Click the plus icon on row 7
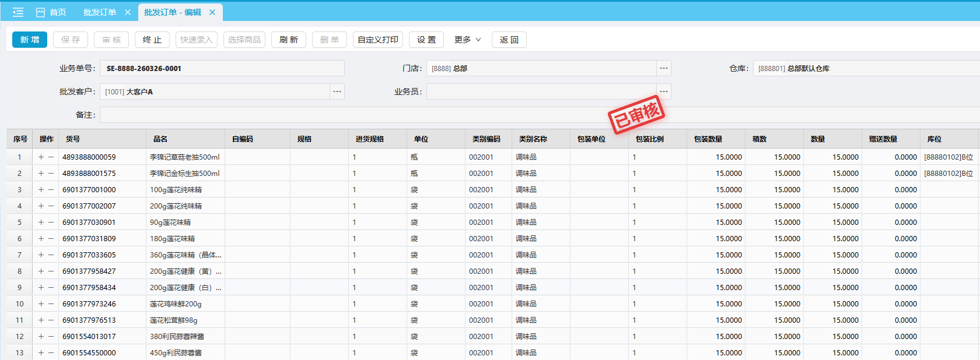 (x=41, y=255)
